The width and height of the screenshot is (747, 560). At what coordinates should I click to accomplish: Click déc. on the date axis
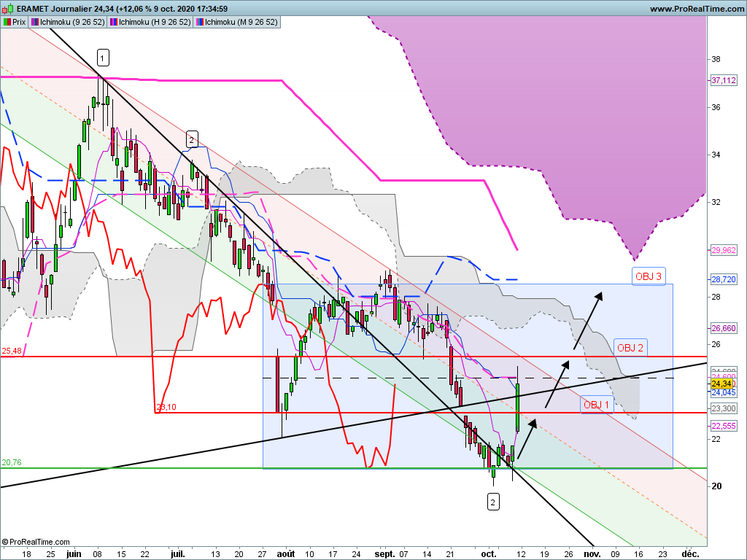pyautogui.click(x=690, y=554)
